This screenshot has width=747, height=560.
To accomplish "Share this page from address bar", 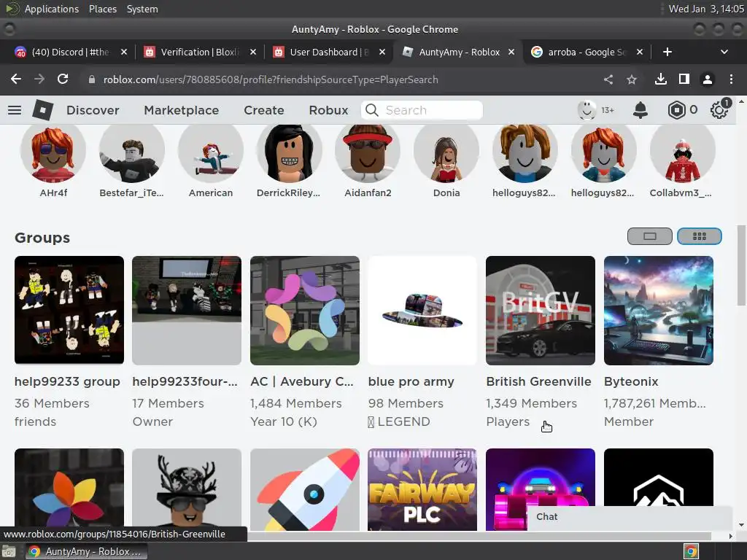I will (608, 79).
